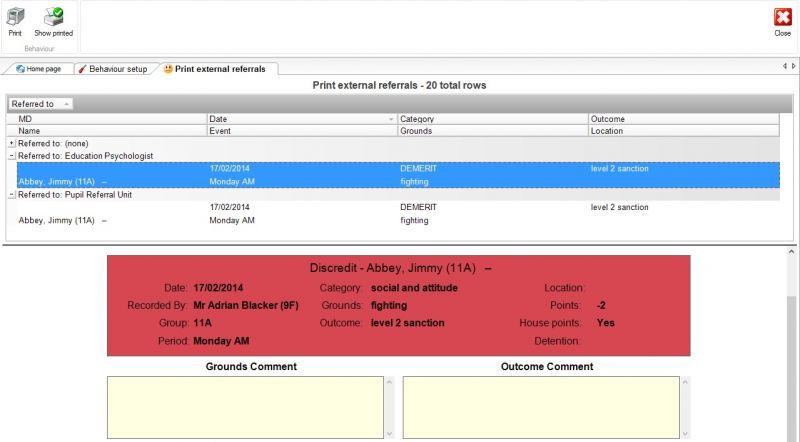Click the tab scroll right arrow
Screen dimensions: 800x442
pyautogui.click(x=793, y=66)
